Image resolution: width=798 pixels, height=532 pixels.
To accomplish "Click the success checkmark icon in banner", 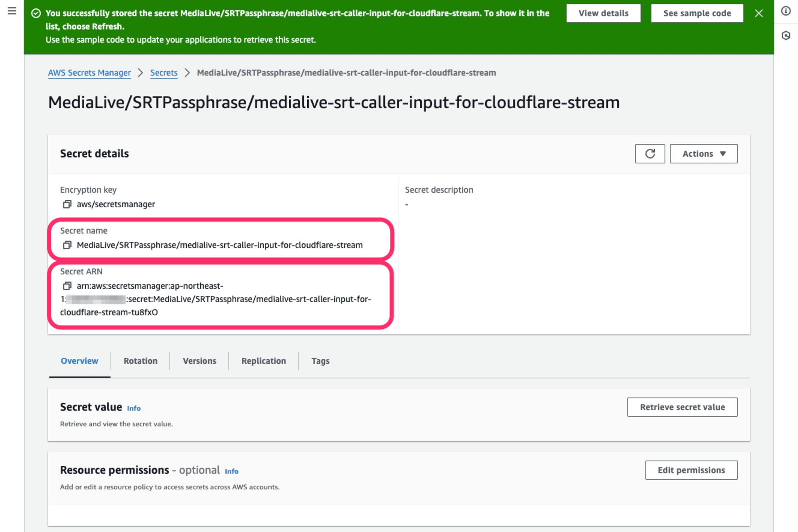I will point(36,13).
